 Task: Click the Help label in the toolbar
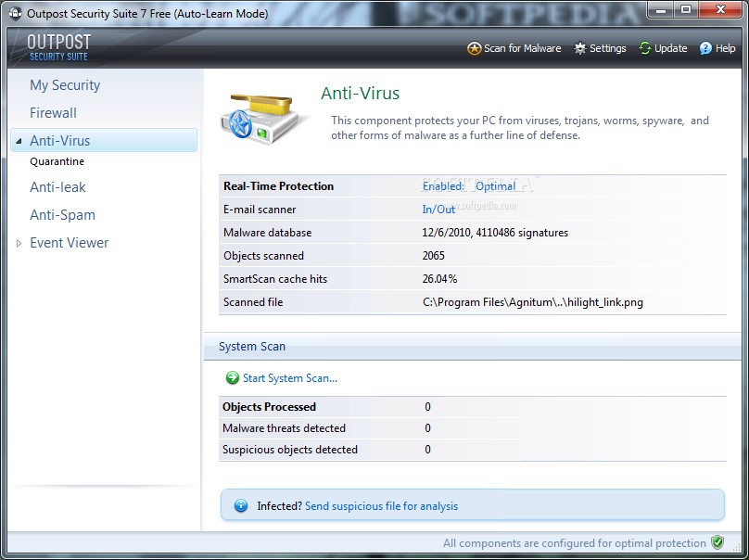point(725,48)
